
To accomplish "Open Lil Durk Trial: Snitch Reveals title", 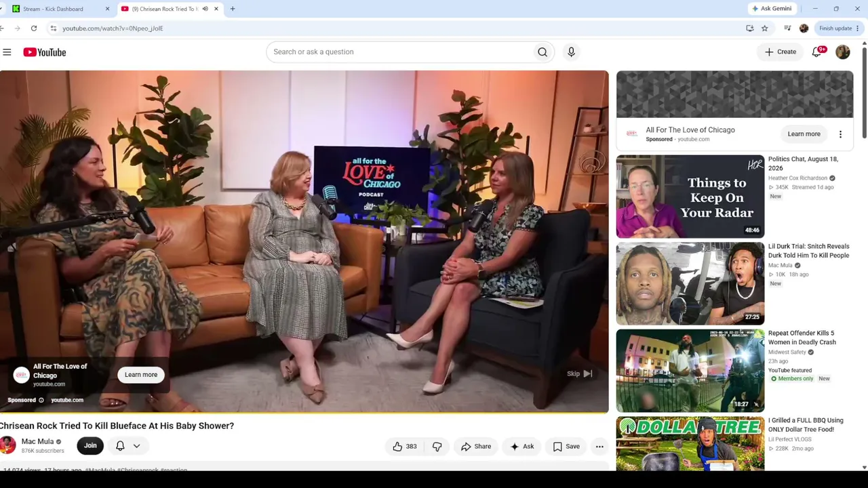I will 808,251.
